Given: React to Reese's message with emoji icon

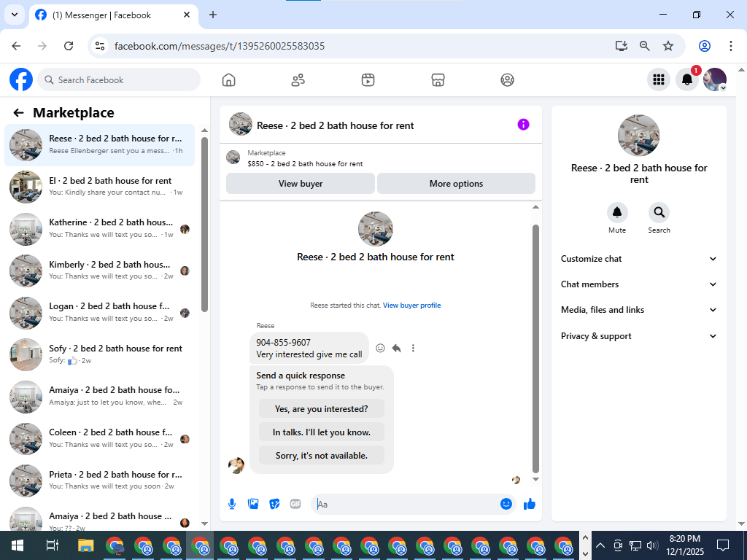Looking at the screenshot, I should [380, 348].
